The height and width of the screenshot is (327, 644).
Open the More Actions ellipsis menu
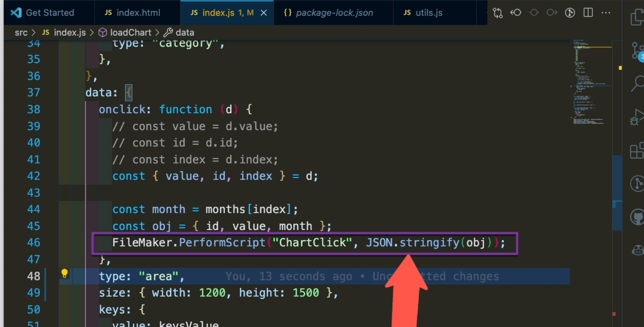[606, 13]
